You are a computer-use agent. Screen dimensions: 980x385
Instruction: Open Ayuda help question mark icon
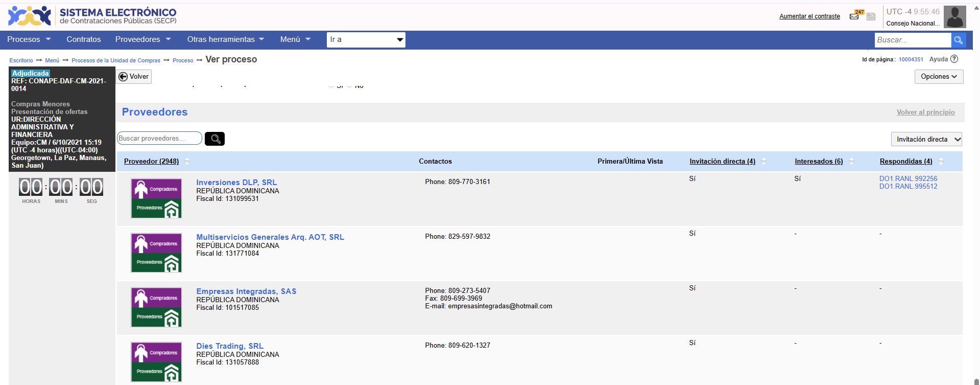pos(954,59)
